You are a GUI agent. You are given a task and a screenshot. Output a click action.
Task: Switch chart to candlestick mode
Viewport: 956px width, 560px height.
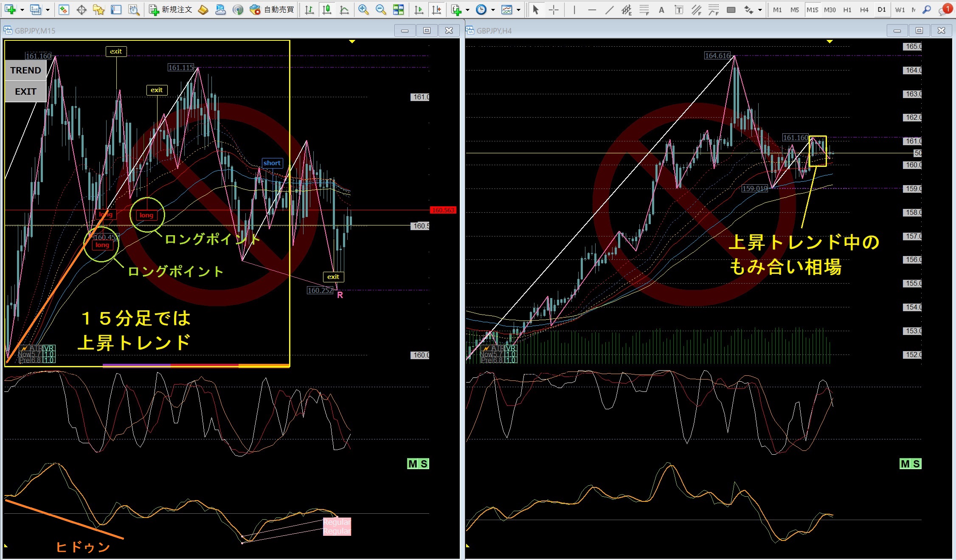(327, 10)
